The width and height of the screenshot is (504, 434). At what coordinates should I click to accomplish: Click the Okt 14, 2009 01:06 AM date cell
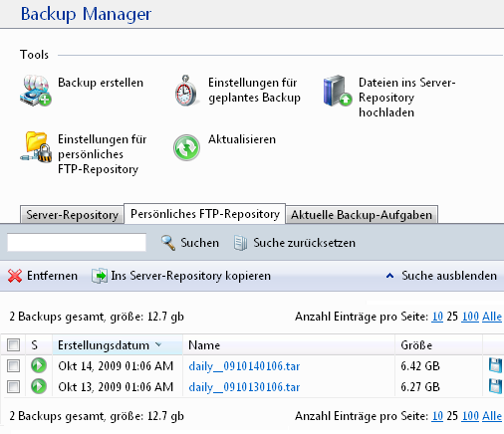(x=116, y=366)
